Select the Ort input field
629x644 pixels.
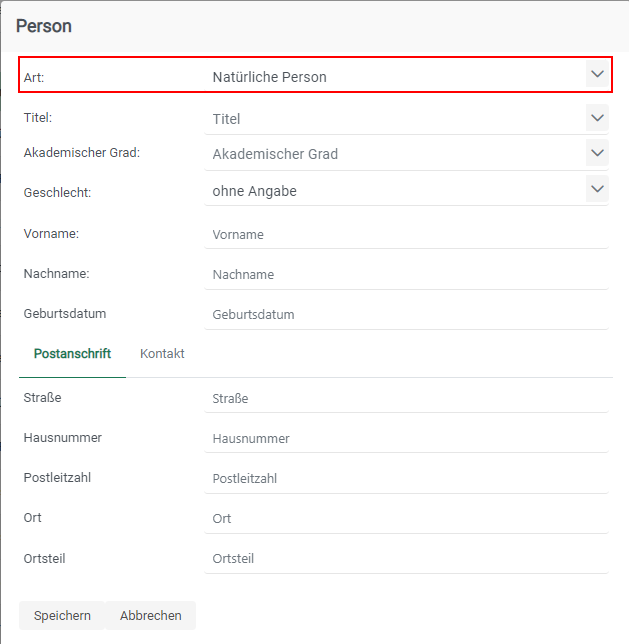[405, 519]
